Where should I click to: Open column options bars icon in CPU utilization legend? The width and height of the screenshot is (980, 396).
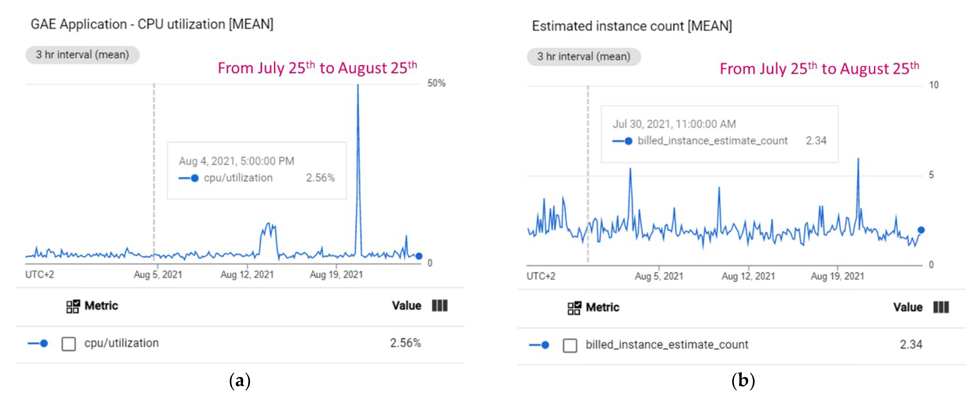tap(439, 305)
